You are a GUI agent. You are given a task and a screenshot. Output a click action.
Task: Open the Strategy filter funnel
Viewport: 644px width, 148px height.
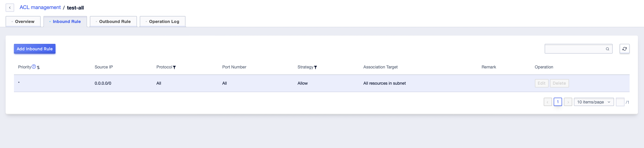[x=315, y=67]
